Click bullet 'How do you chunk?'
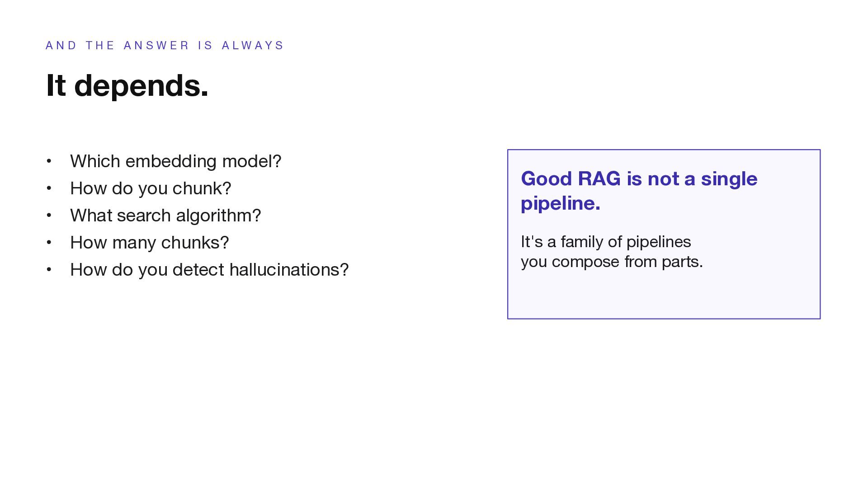Image resolution: width=868 pixels, height=488 pixels. (151, 188)
